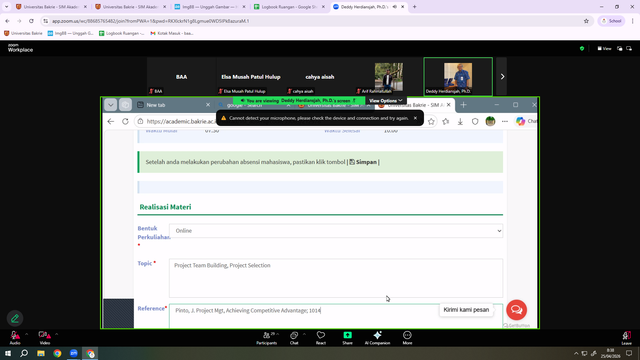Viewport: 640px width, 360px height.
Task: Open Windows taskbar search
Action: point(24,353)
